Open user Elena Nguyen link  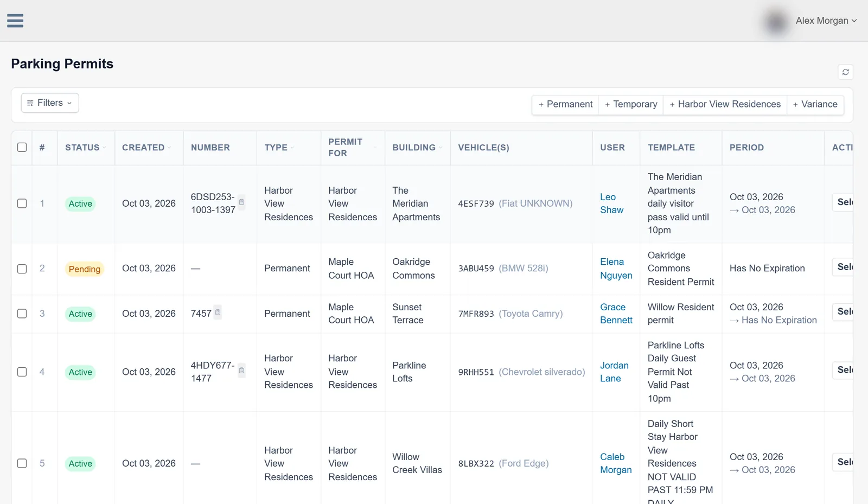click(616, 269)
